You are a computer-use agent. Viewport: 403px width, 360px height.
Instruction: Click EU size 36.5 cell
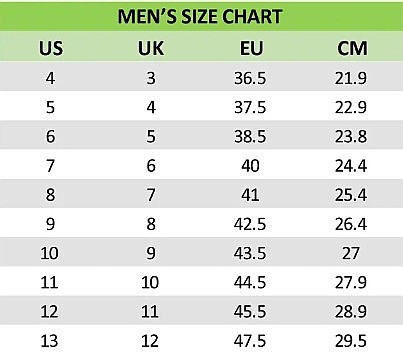(250, 78)
